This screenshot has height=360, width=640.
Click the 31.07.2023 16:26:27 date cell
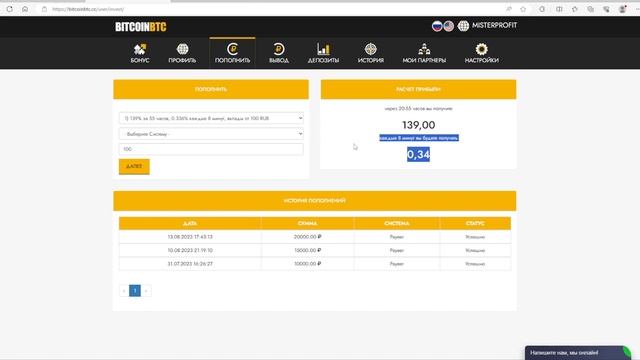190,264
